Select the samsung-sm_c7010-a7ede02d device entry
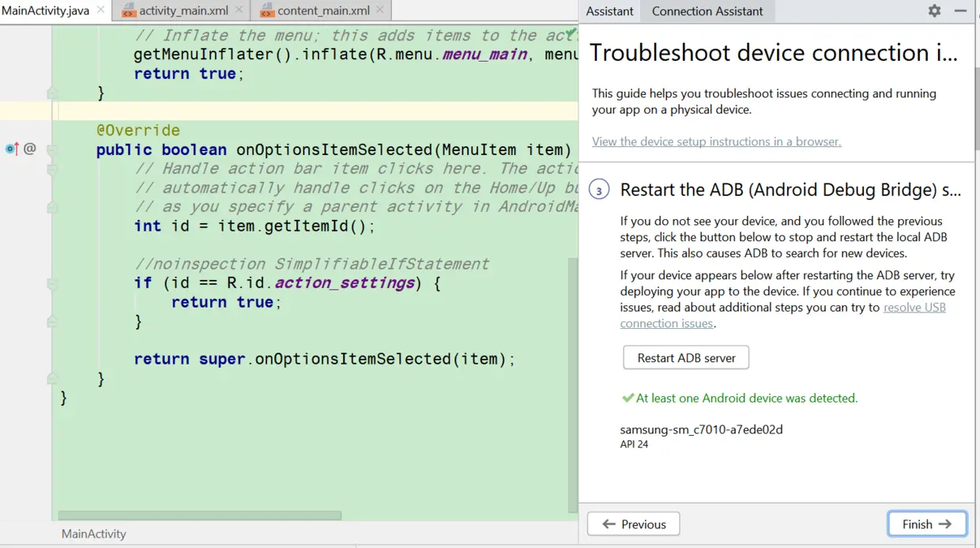This screenshot has width=980, height=548. [x=702, y=429]
